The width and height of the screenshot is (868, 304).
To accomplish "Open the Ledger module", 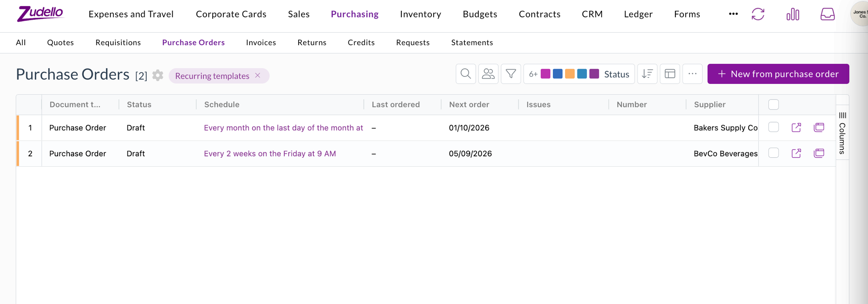I will pos(638,14).
